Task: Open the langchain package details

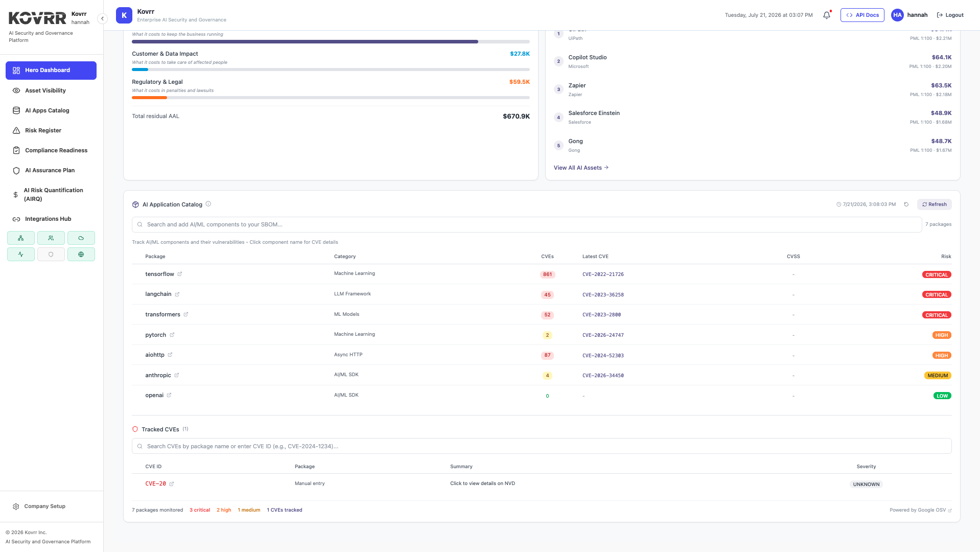Action: tap(158, 294)
